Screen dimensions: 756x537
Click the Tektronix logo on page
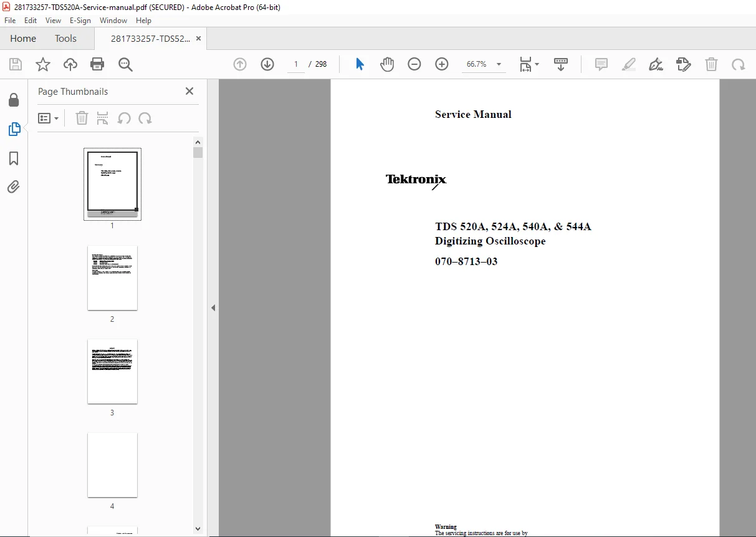pos(416,181)
